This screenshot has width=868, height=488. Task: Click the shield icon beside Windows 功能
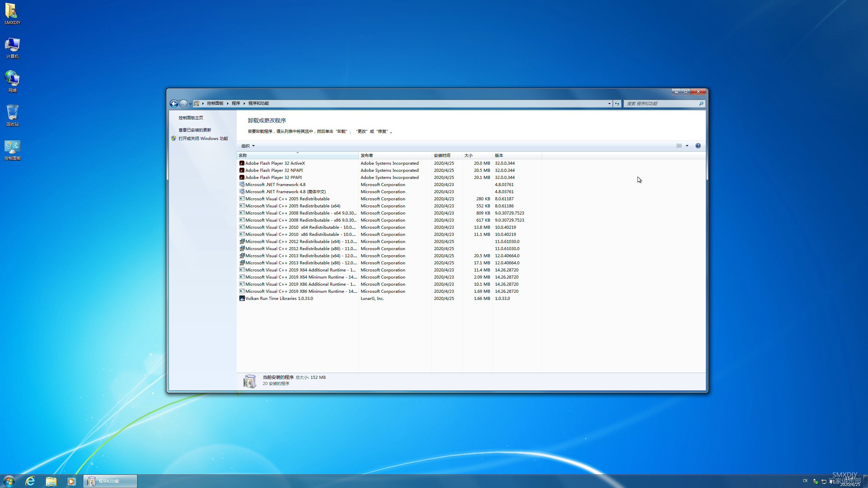click(174, 139)
